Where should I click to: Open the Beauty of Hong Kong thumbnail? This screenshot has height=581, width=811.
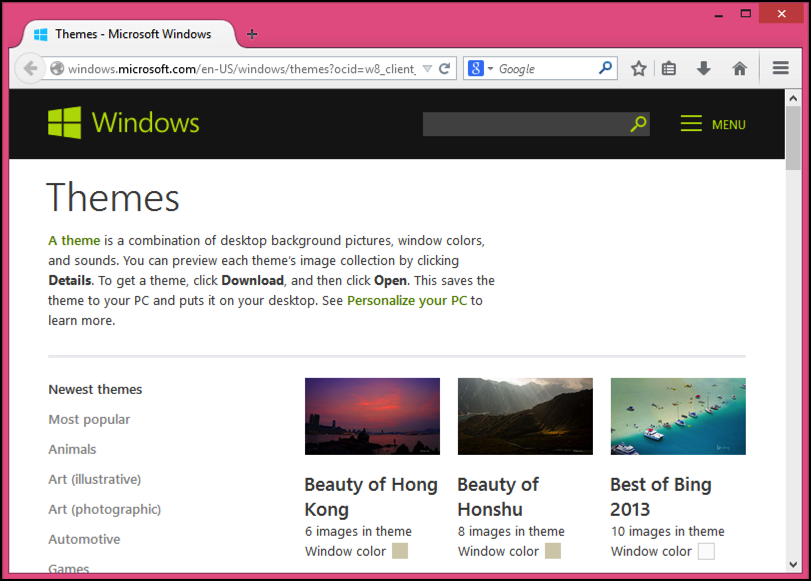coord(372,416)
